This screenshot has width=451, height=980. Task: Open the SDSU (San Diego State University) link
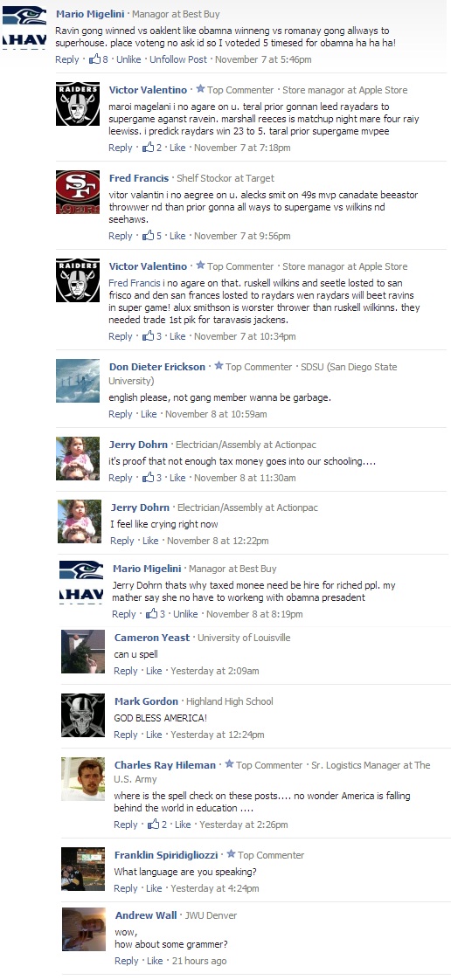pyautogui.click(x=253, y=374)
